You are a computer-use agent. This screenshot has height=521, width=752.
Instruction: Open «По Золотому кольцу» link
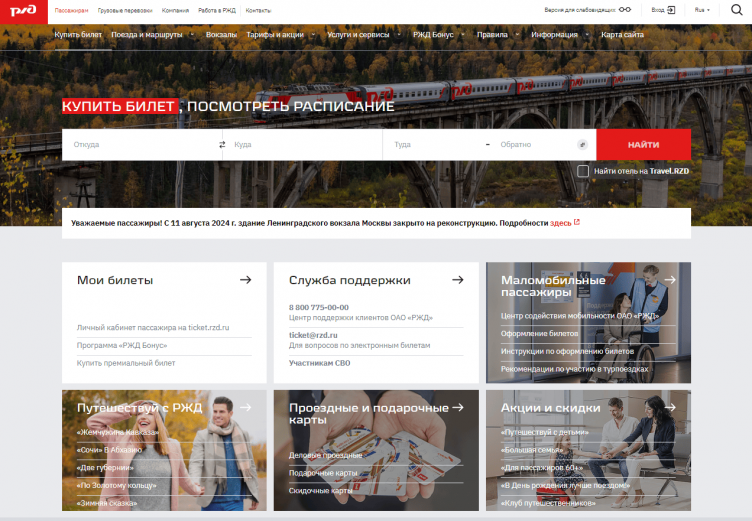click(x=117, y=485)
